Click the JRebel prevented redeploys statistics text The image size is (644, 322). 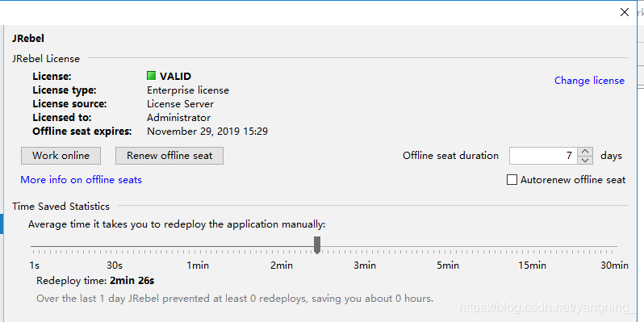235,298
